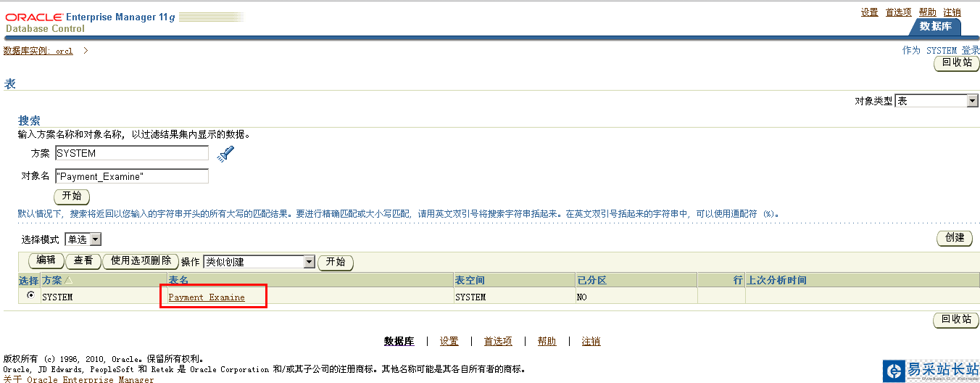Image resolution: width=980 pixels, height=383 pixels.
Task: Switch to the 数据库 tab
Action: (x=935, y=26)
